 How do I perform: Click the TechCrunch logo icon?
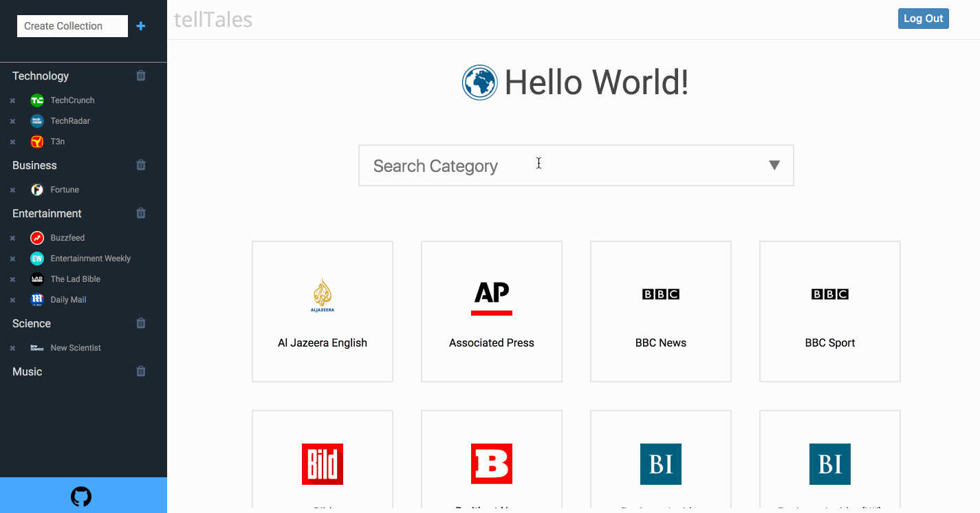(37, 100)
